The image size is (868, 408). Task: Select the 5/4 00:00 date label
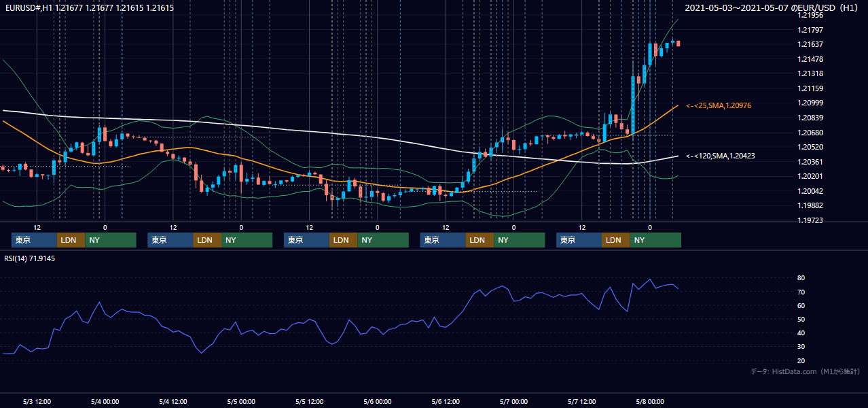[x=105, y=401]
